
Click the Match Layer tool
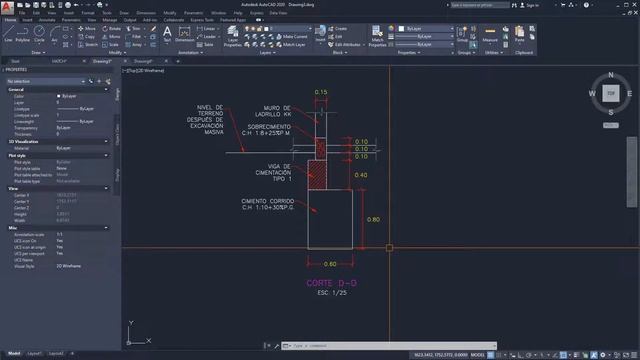[291, 44]
